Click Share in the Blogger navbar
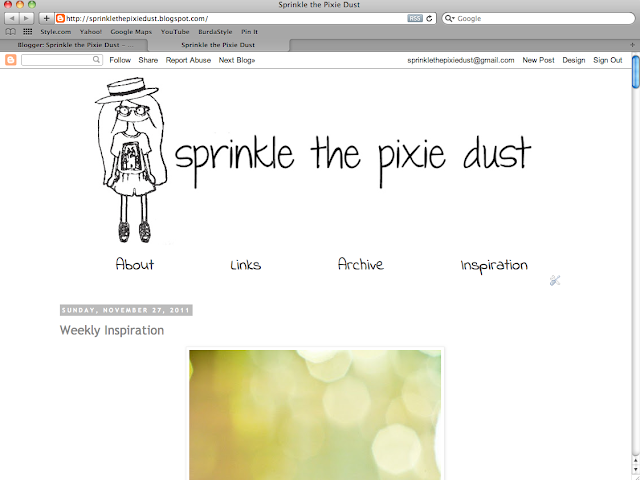The width and height of the screenshot is (640, 480). click(x=148, y=60)
